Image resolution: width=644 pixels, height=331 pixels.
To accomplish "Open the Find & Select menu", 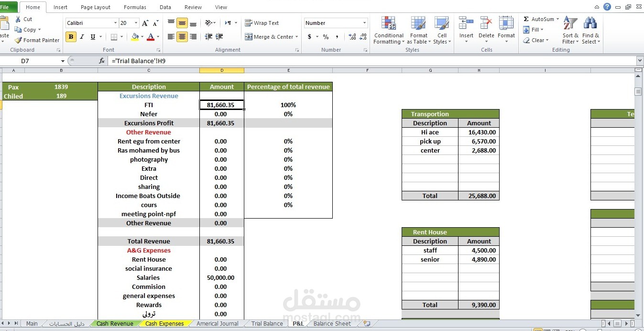I will [x=590, y=30].
